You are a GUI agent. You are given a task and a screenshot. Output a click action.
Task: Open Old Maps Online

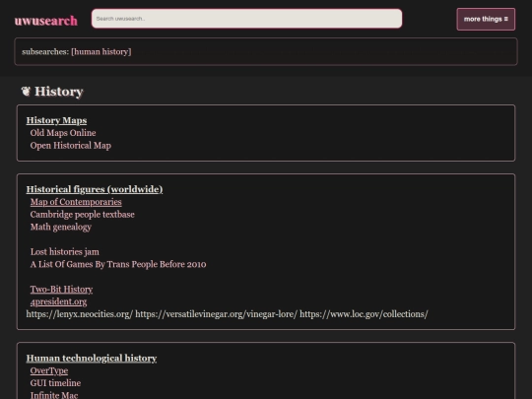[63, 133]
